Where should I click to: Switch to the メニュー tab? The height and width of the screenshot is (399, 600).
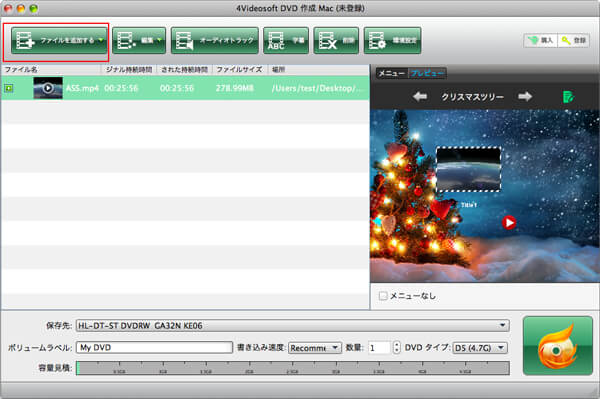pos(392,73)
